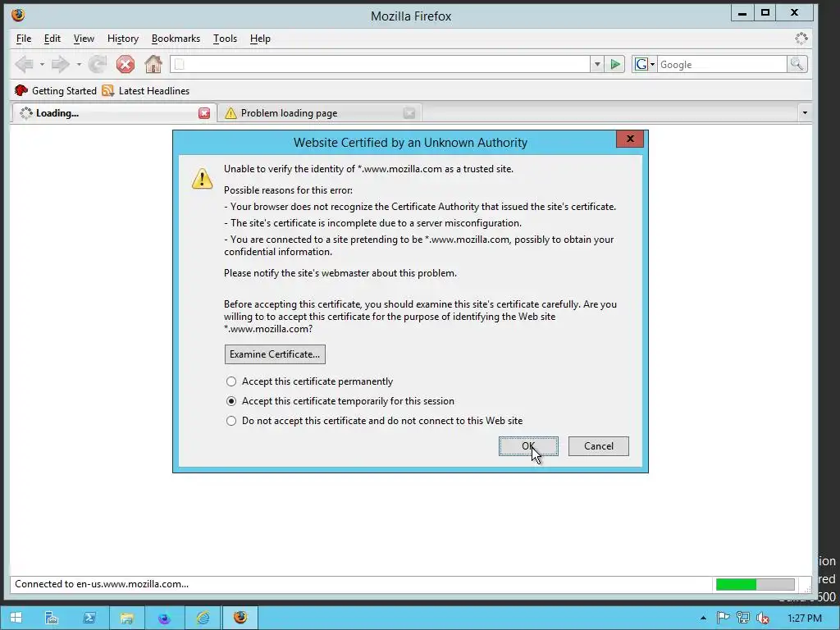Click the Firefox logo in title bar

(18, 15)
